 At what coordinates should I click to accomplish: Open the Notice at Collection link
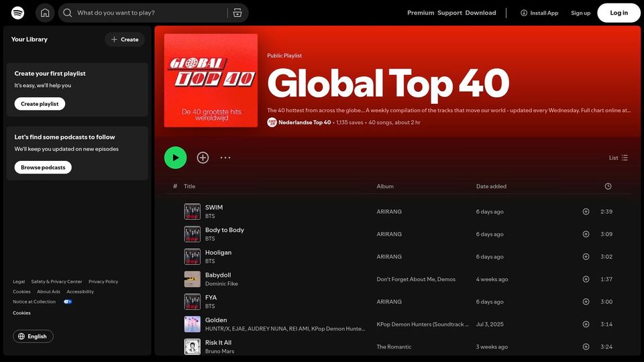coord(34,302)
